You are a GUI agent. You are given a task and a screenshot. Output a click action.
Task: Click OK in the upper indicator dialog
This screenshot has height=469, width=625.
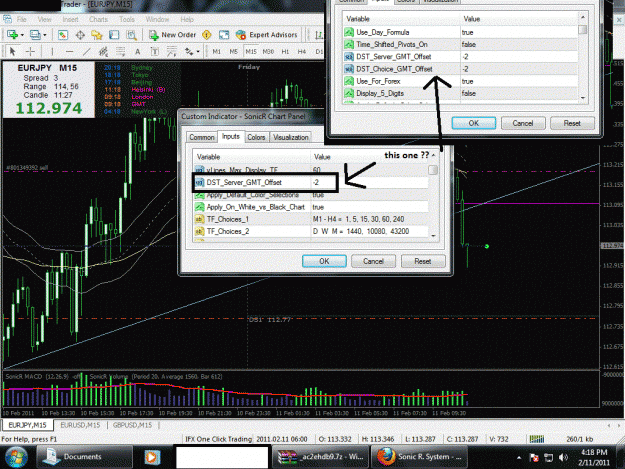(x=474, y=123)
